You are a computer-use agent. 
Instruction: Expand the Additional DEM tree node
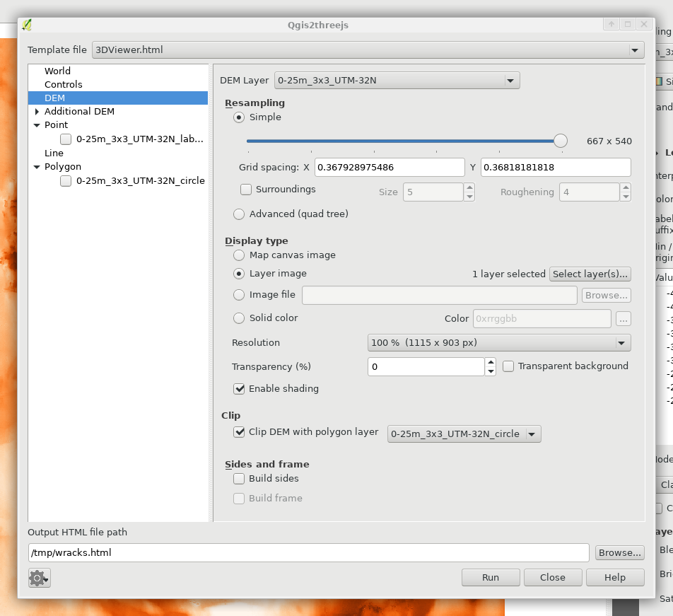click(x=37, y=112)
